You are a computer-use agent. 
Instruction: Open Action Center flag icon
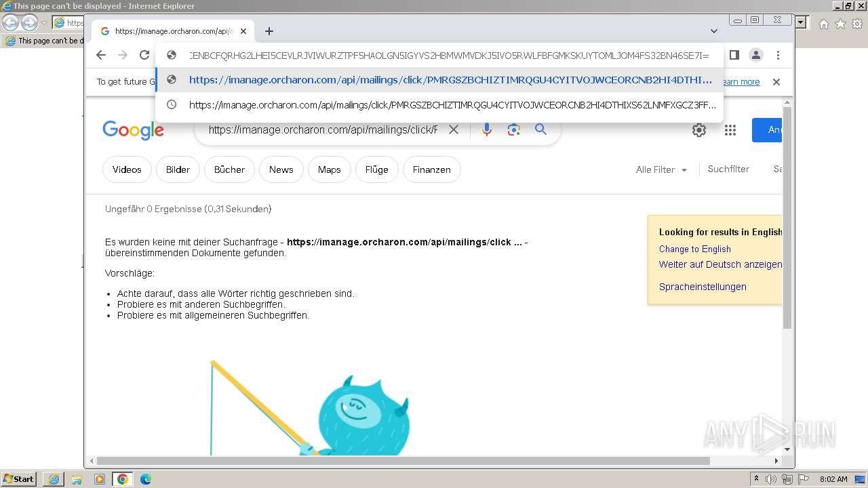click(804, 479)
